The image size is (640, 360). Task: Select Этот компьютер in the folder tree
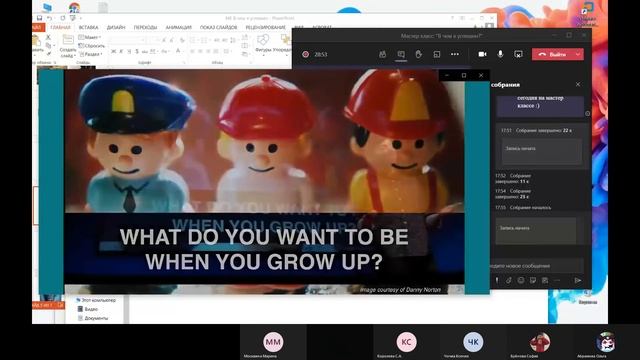click(96, 300)
